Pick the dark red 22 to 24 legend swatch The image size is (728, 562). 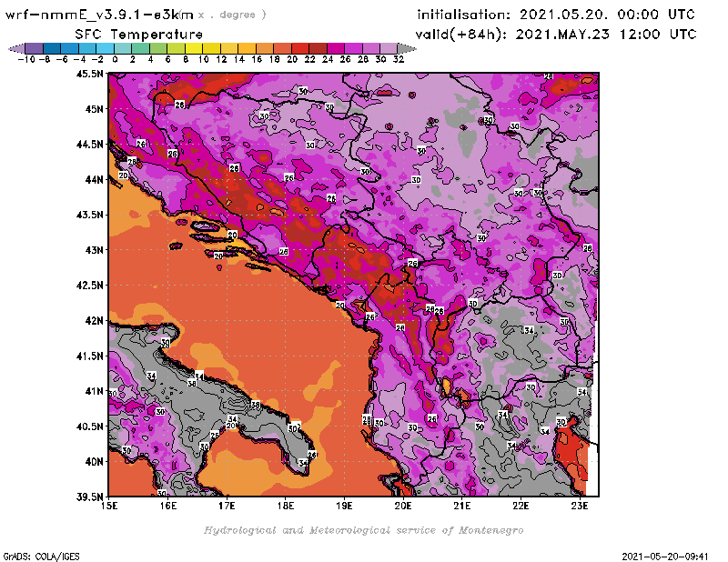click(318, 48)
